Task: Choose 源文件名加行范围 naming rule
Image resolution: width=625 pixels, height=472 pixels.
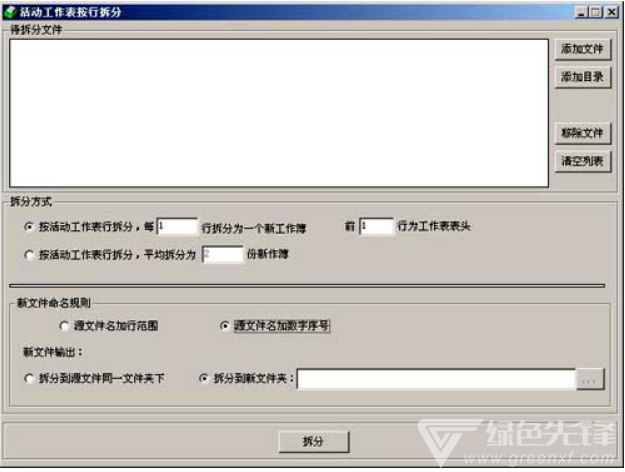Action: tap(64, 326)
